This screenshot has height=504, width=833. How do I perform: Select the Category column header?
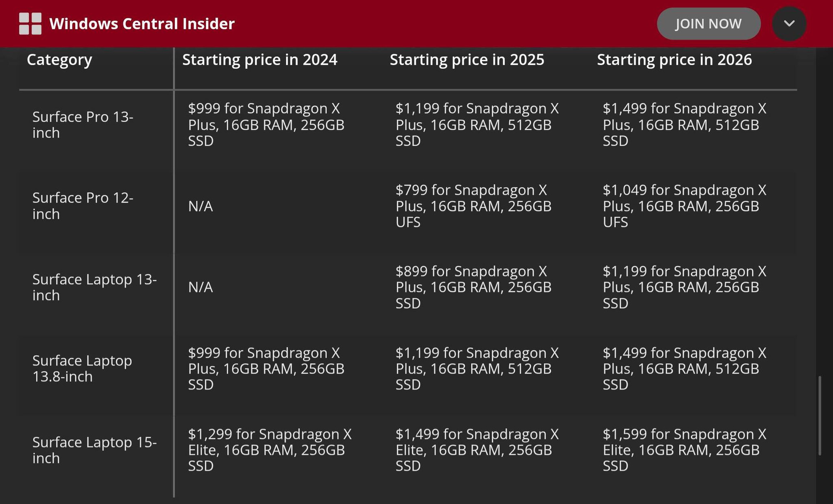tap(60, 60)
